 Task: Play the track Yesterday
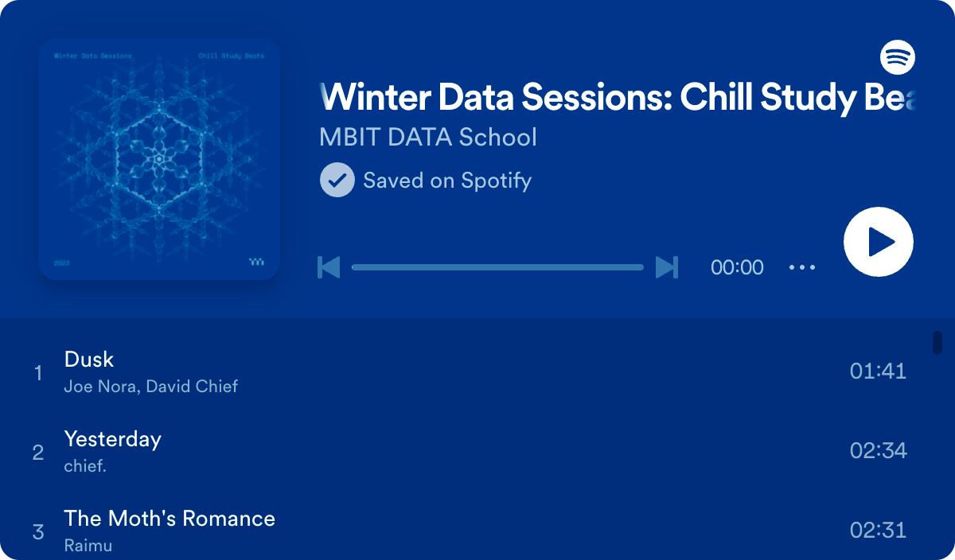pos(477,451)
